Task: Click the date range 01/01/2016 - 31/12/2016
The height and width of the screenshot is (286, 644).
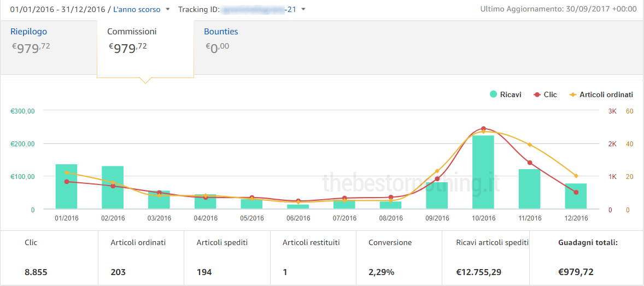Action: coord(57,9)
